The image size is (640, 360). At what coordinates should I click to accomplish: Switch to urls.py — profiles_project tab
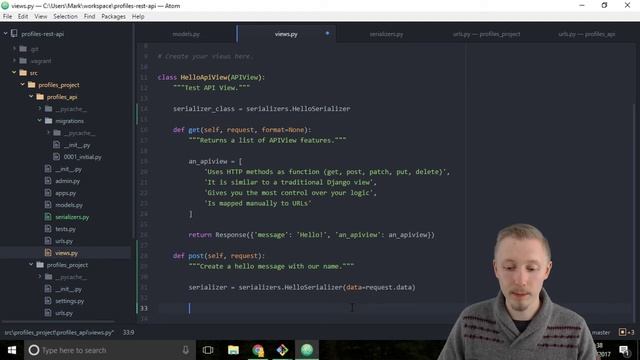coord(486,34)
